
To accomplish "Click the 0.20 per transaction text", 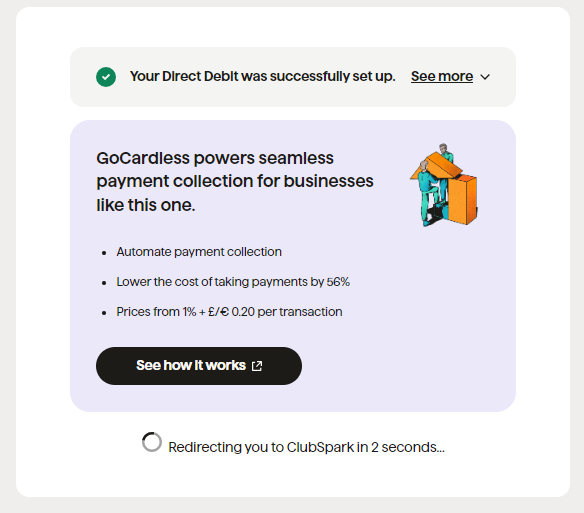I will (287, 312).
